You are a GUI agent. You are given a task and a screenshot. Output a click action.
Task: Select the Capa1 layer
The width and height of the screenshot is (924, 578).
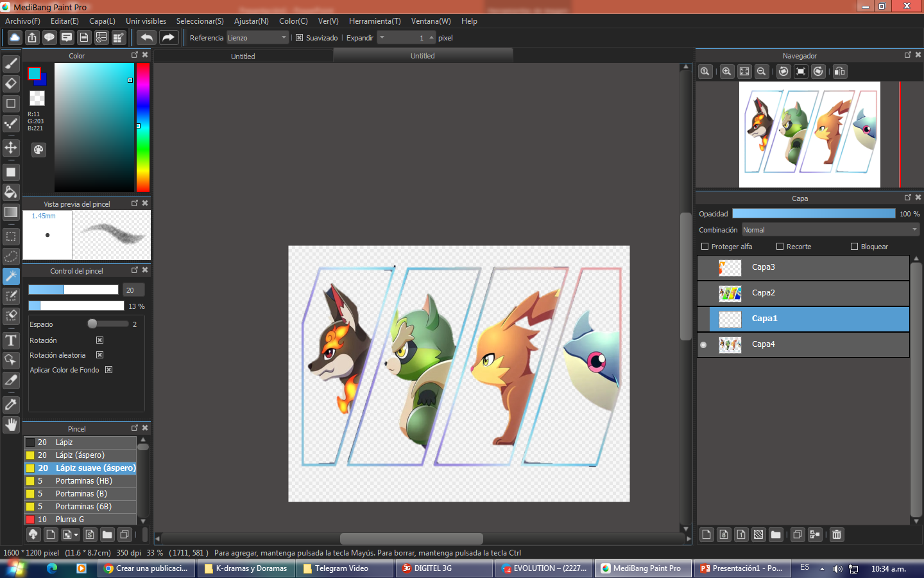point(803,319)
